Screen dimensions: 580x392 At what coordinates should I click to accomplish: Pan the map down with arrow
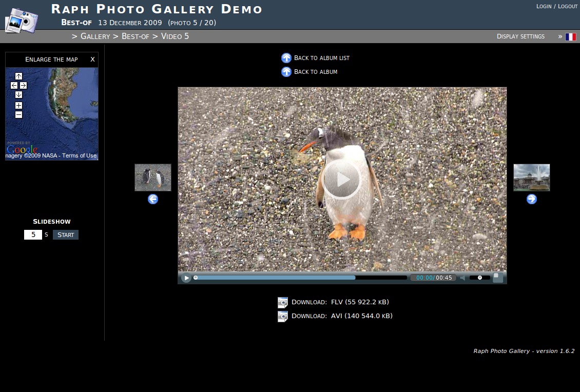tap(18, 94)
